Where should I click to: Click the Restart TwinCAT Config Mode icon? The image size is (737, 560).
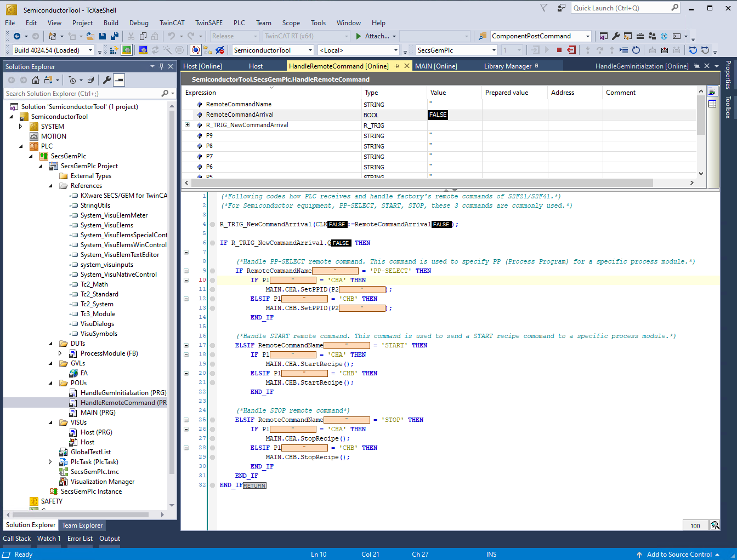tap(143, 50)
